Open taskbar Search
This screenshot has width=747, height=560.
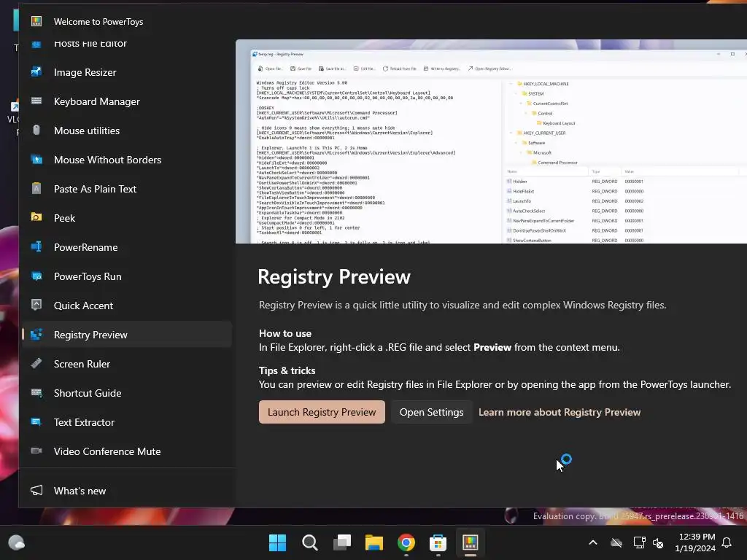tap(309, 542)
